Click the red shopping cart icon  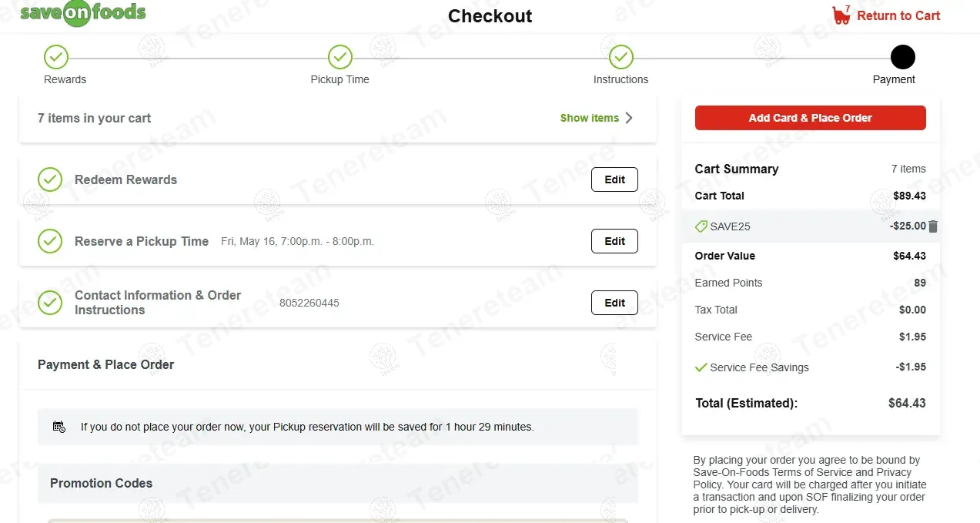pos(841,15)
